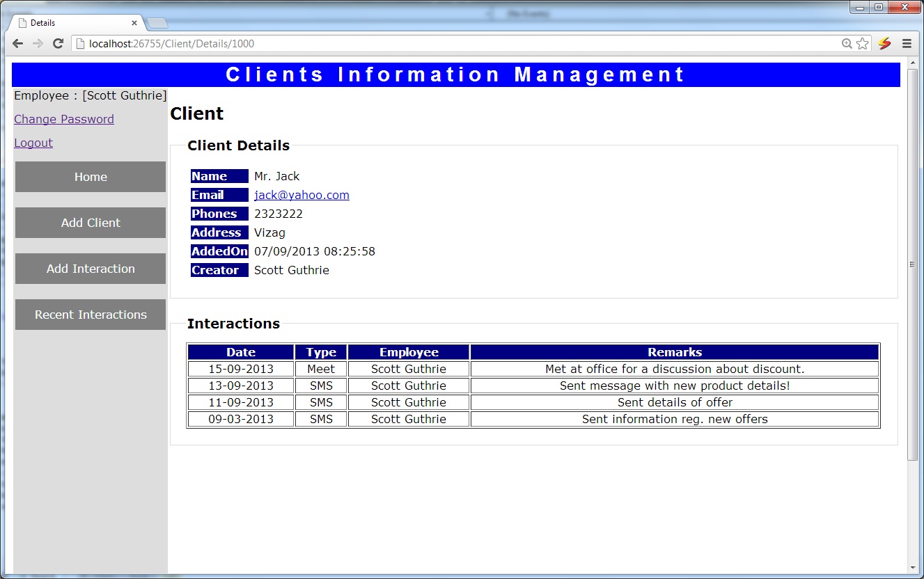Select the client name Mr. Jack

click(x=277, y=176)
